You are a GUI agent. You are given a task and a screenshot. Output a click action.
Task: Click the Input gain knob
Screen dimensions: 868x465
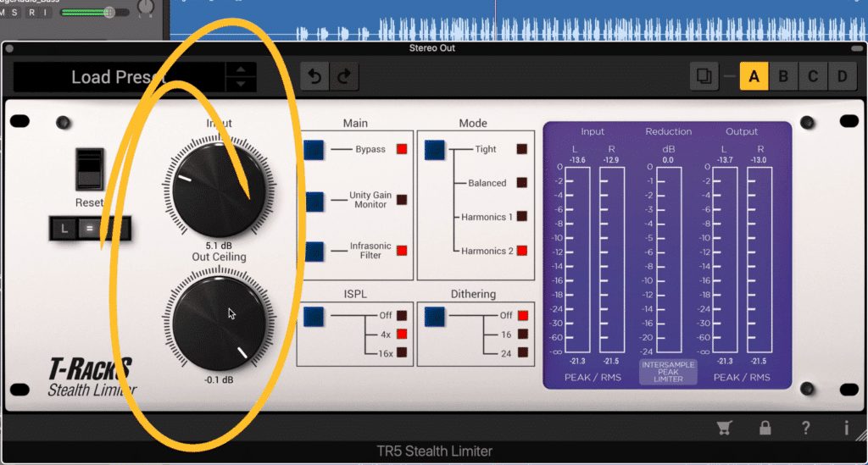point(220,190)
